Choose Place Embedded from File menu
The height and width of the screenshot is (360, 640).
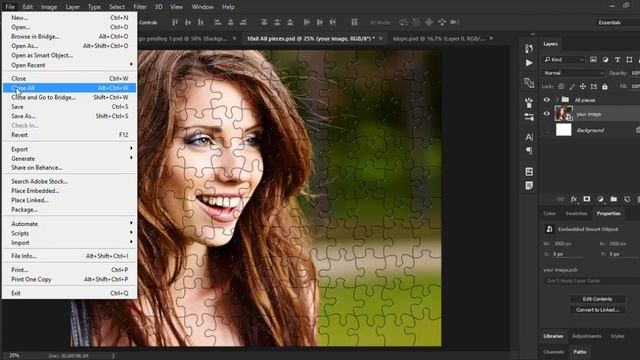click(x=69, y=191)
